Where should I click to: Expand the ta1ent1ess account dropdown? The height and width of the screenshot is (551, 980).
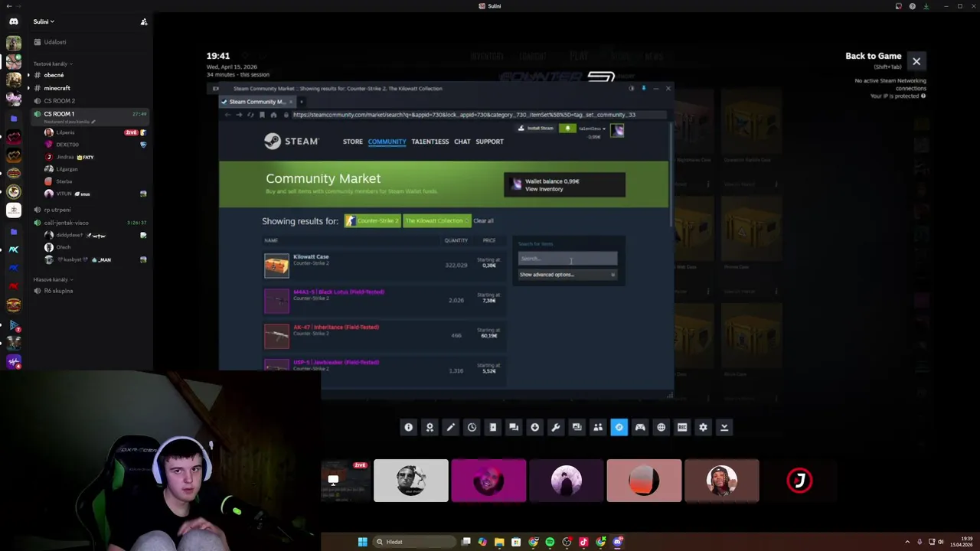[x=592, y=129]
